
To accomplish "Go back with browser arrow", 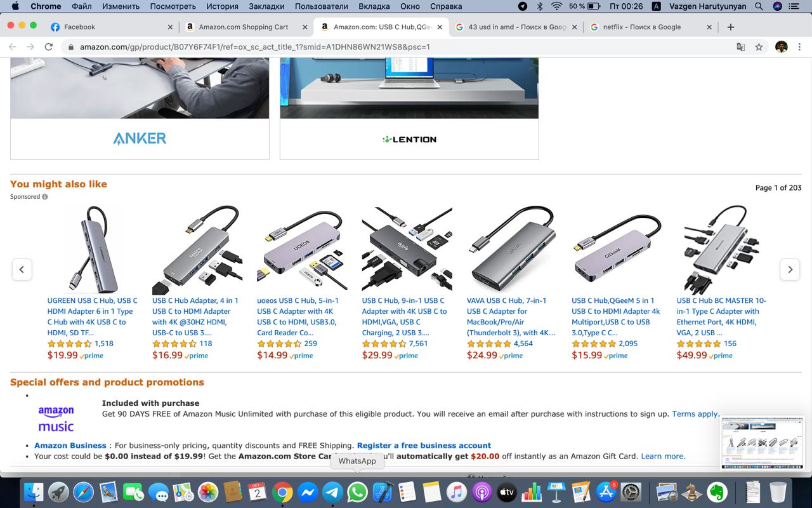I will [11, 47].
